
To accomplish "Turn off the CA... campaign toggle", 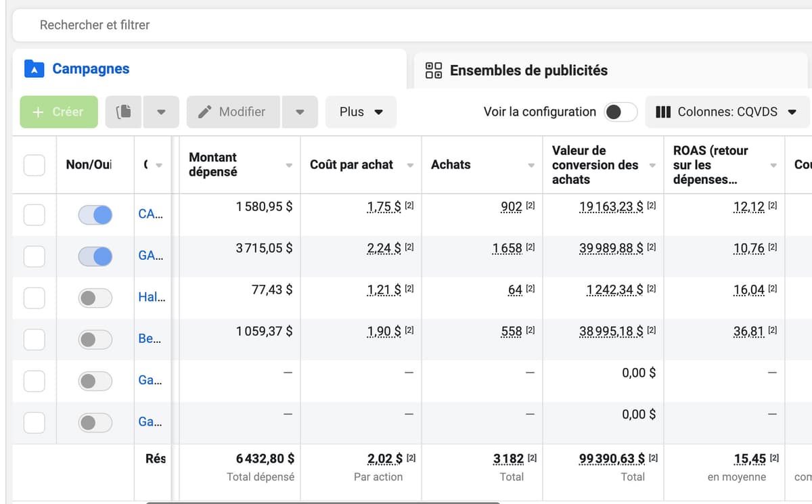I will coord(95,215).
